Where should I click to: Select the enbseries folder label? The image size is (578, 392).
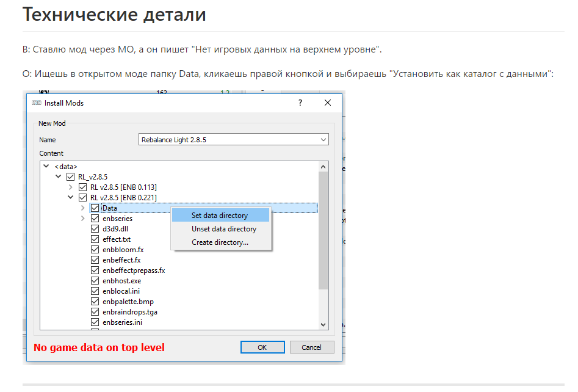point(117,219)
